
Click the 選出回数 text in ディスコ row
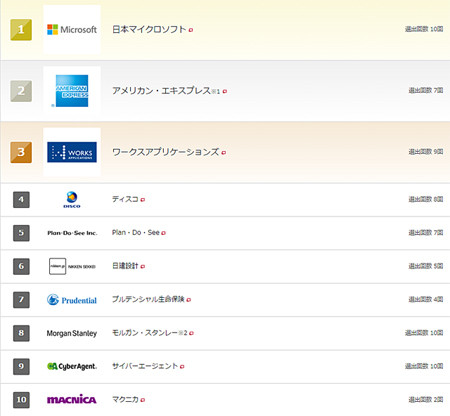click(x=426, y=199)
